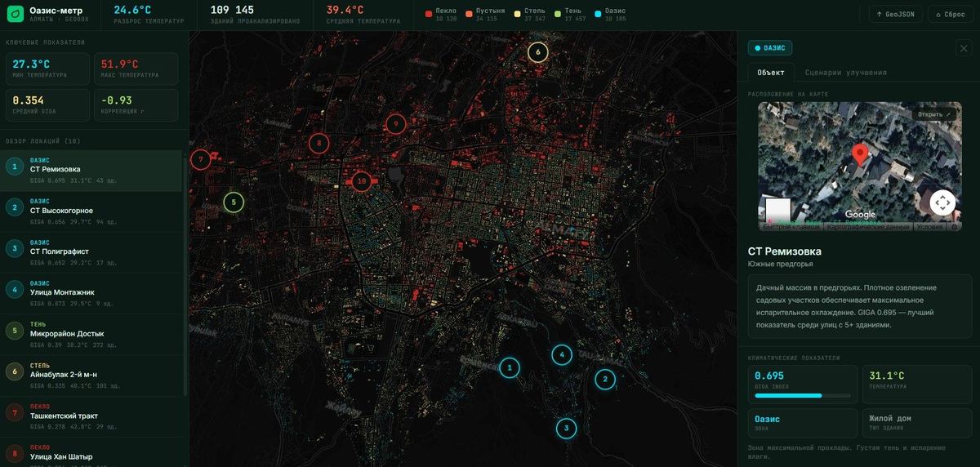Click the Google logo on mini map
Viewport: 980px width, 467px height.
(x=860, y=215)
